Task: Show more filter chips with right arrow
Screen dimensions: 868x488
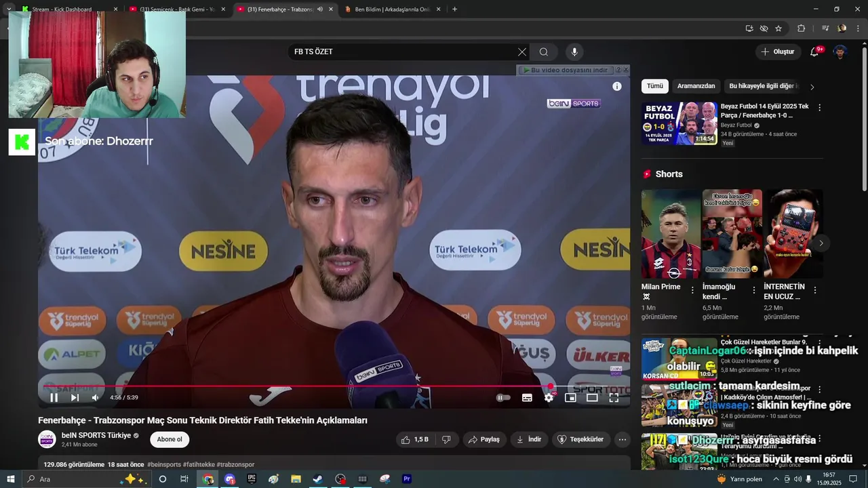Action: tap(812, 87)
